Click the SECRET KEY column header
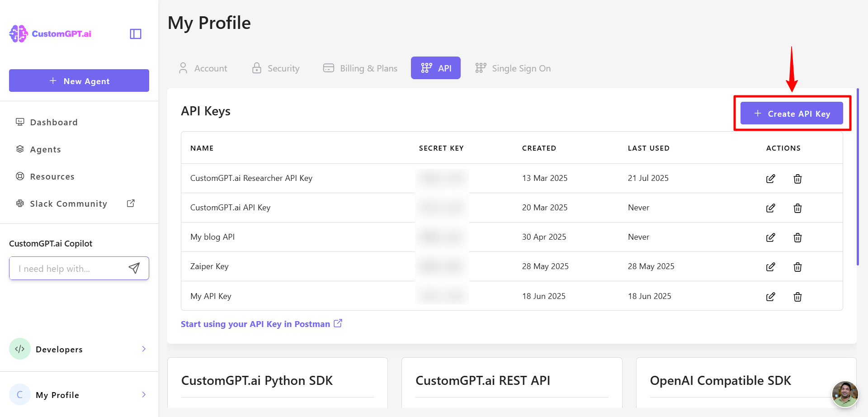This screenshot has width=868, height=417. point(441,148)
